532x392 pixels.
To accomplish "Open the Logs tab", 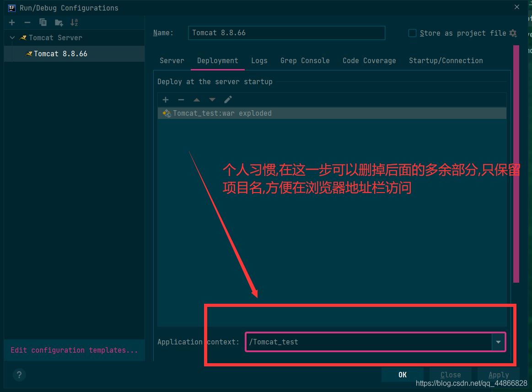I will click(259, 61).
